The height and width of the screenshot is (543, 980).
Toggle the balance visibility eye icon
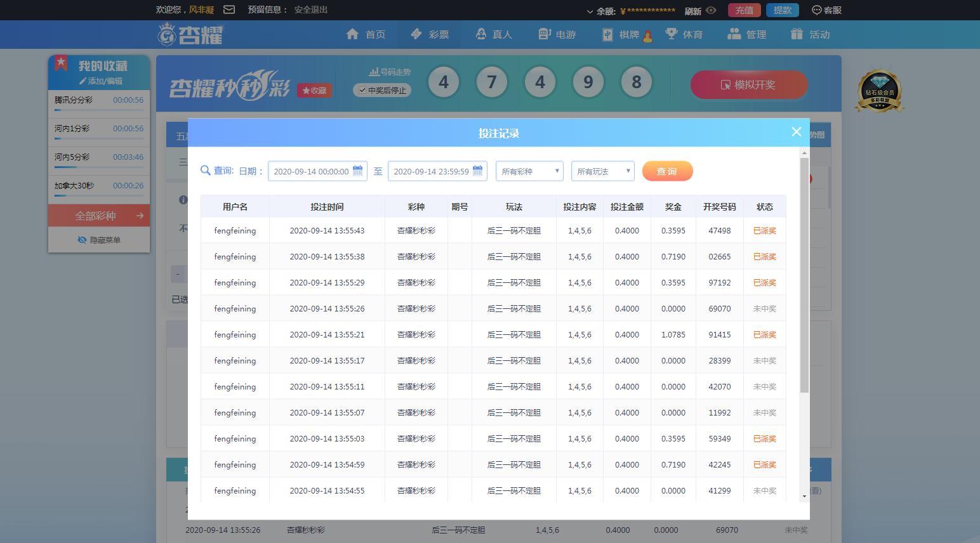pyautogui.click(x=711, y=10)
